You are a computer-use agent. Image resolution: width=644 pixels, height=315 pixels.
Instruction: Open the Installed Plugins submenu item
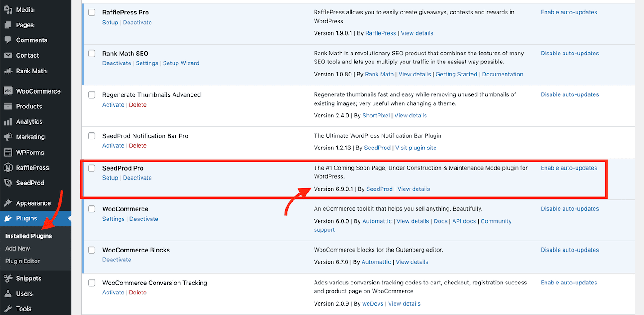(x=28, y=236)
